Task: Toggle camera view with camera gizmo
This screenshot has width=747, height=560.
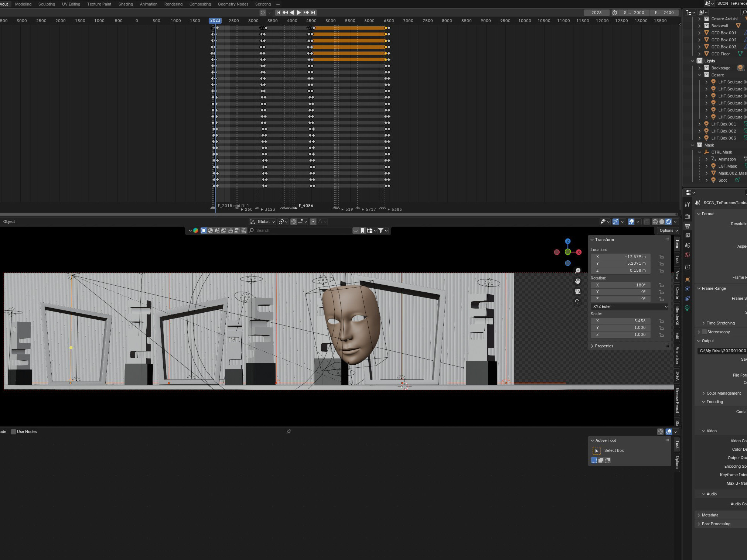Action: pyautogui.click(x=578, y=292)
